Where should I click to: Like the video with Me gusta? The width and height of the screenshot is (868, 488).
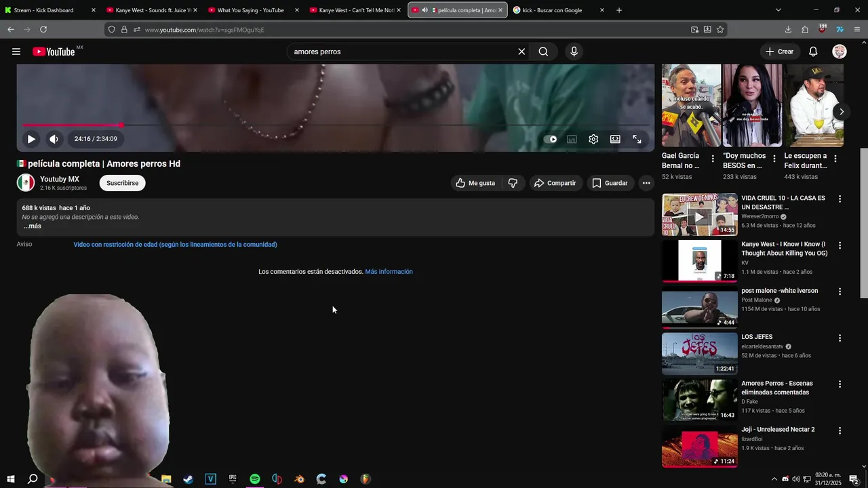point(475,183)
